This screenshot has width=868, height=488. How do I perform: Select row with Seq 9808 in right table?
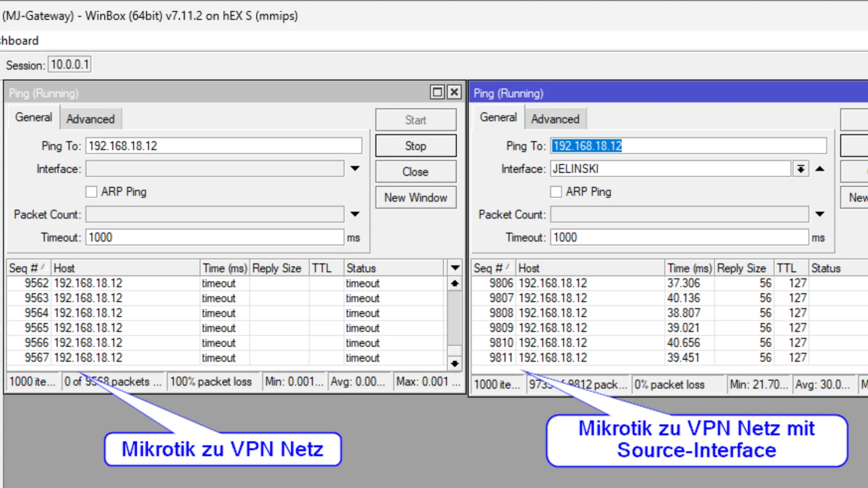coord(670,313)
